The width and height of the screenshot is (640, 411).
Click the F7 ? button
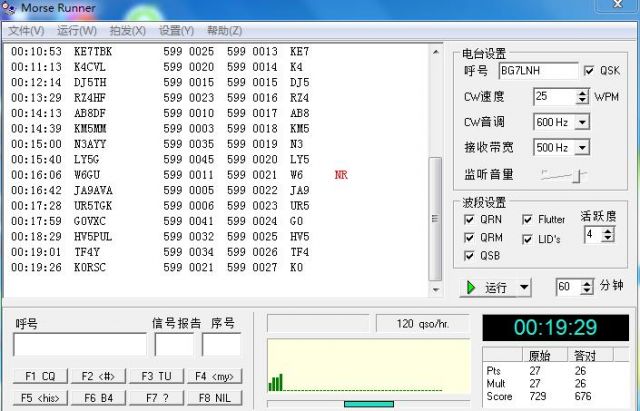point(157,398)
